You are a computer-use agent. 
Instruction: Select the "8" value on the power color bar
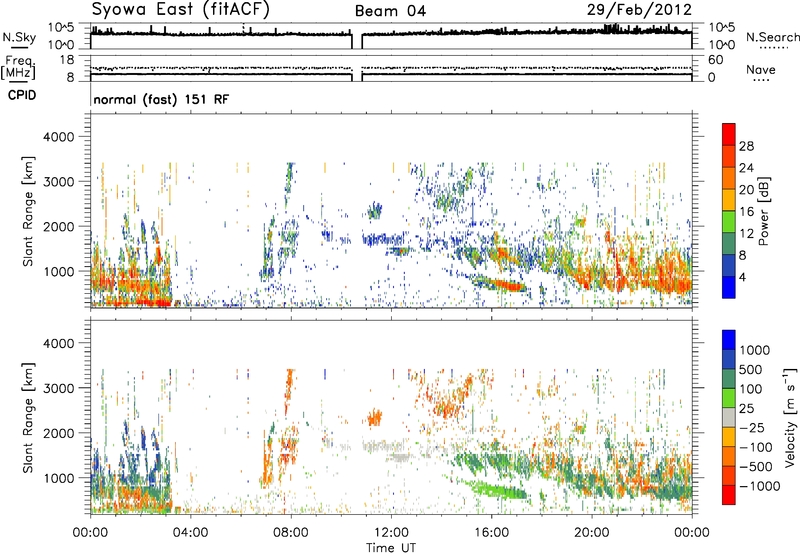pyautogui.click(x=742, y=256)
